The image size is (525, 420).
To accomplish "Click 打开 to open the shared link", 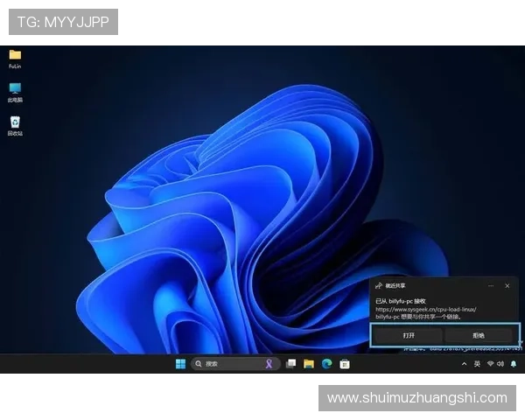I will coord(409,335).
